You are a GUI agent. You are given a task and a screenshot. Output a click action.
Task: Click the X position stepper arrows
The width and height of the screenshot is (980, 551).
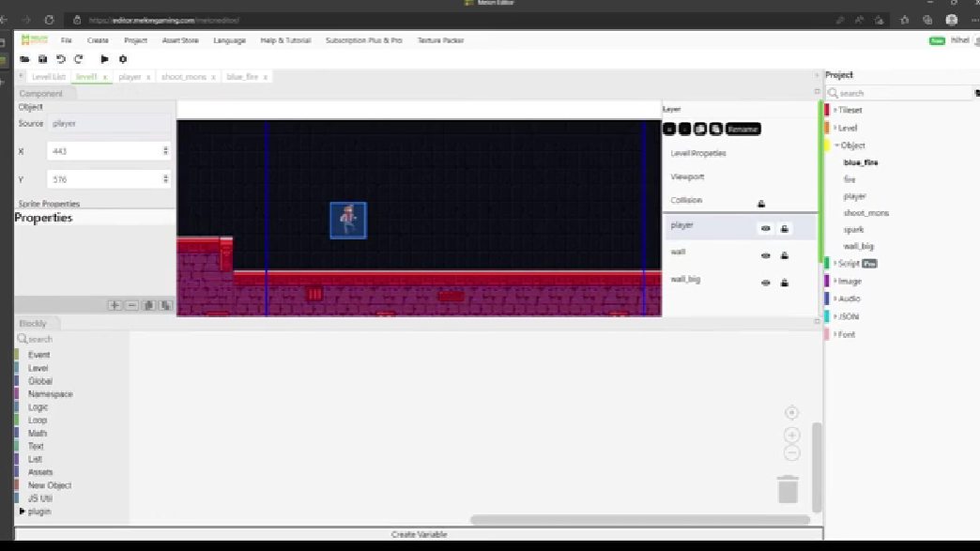pyautogui.click(x=166, y=151)
